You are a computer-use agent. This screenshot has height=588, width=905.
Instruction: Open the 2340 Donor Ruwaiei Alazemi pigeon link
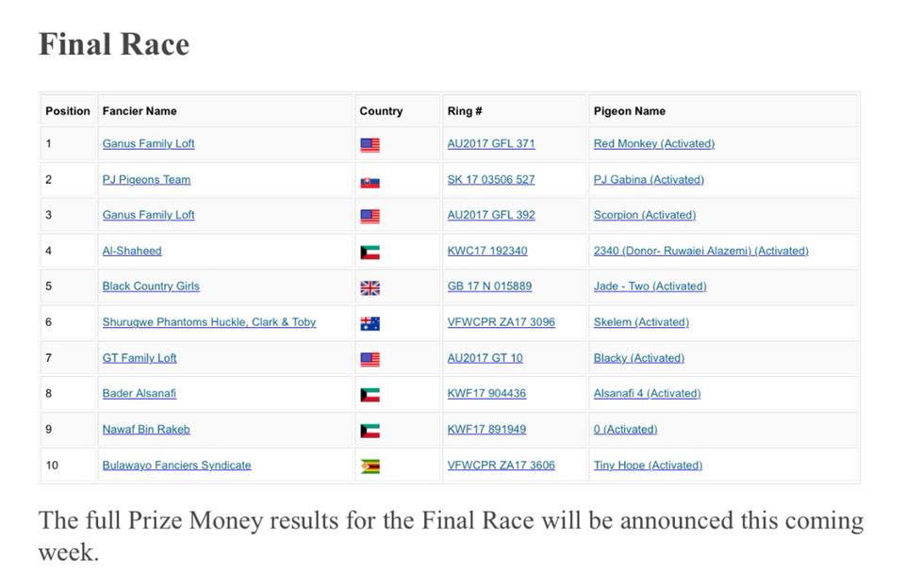pyautogui.click(x=700, y=251)
